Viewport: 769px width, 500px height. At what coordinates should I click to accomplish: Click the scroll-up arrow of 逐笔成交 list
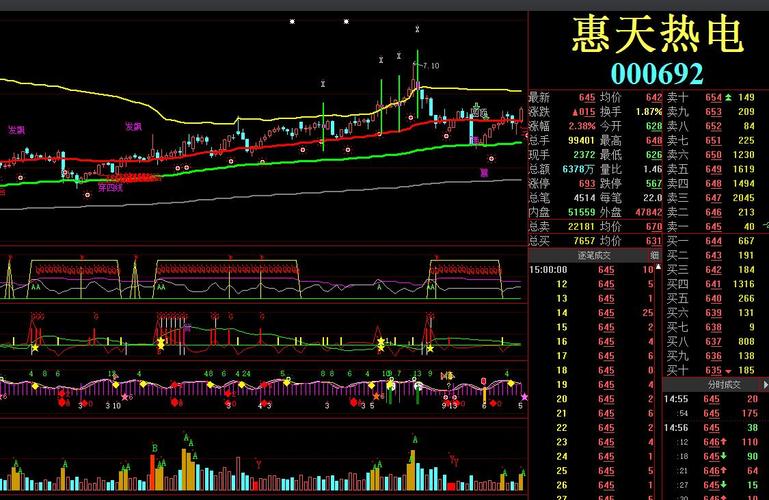(x=658, y=268)
